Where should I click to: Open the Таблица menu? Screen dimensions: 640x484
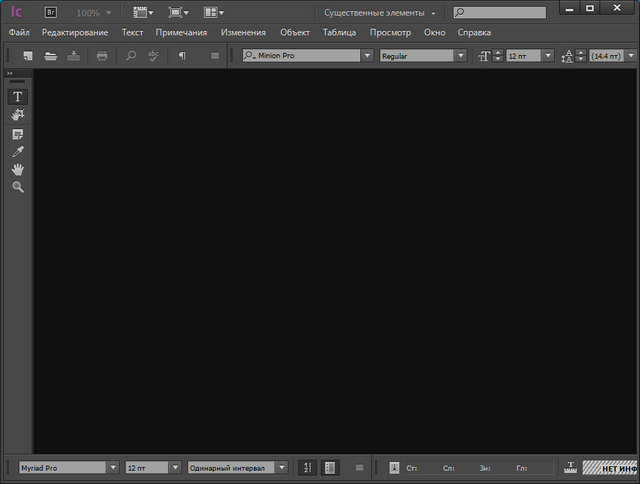click(x=339, y=33)
